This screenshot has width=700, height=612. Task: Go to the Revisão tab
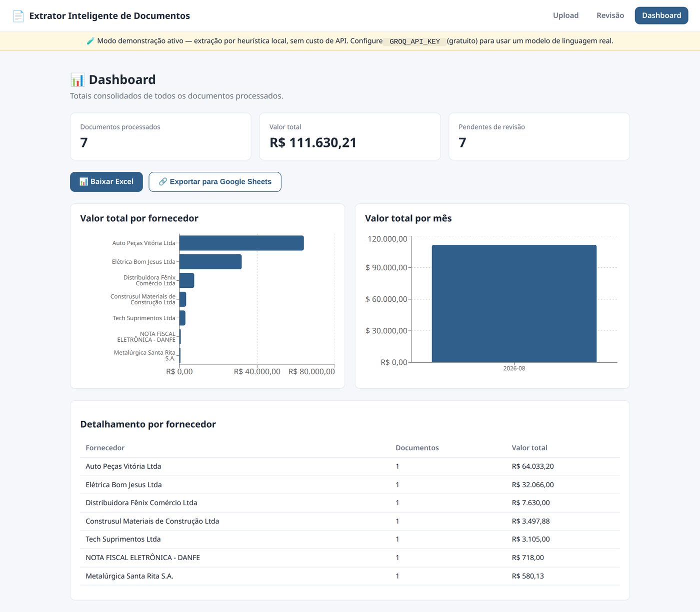click(x=610, y=15)
